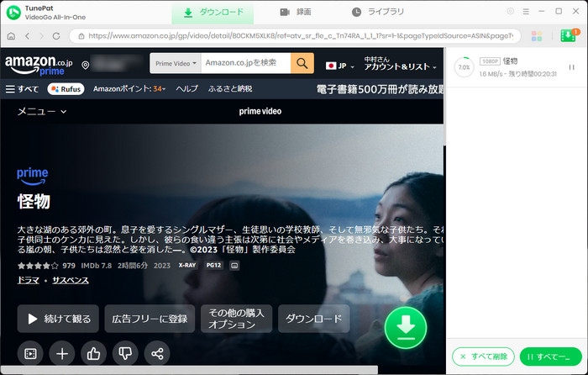Open the すべて hamburger menu
This screenshot has height=375, width=588.
coord(22,89)
